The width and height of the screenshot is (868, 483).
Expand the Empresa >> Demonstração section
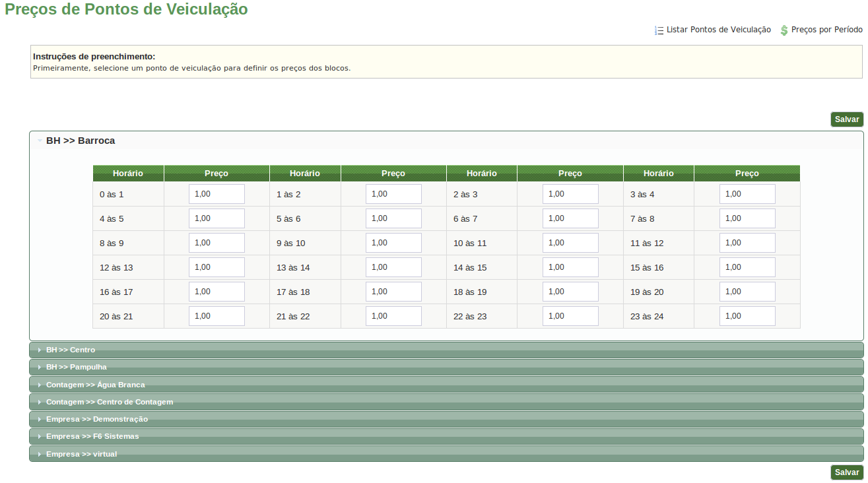tap(446, 419)
